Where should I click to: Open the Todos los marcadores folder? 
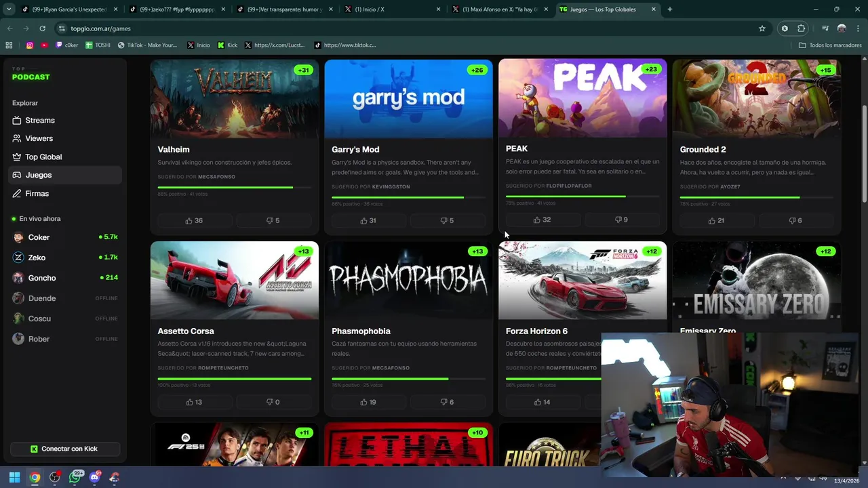click(x=830, y=45)
